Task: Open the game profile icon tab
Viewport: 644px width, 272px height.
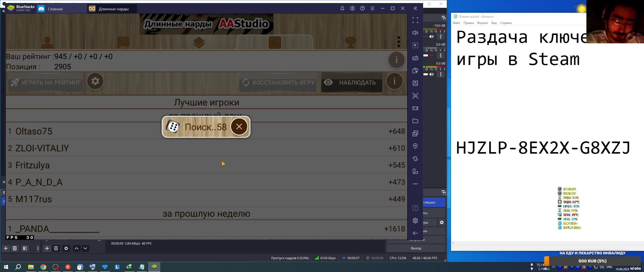Action: (x=47, y=42)
